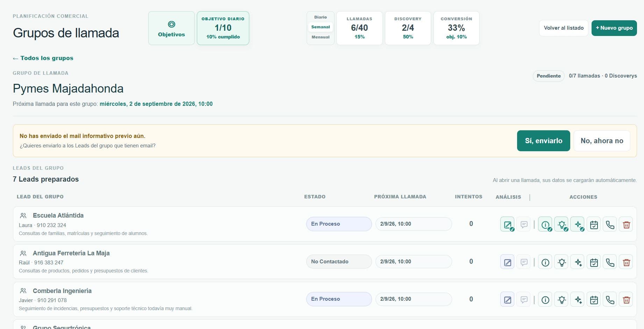Open the comment icon for Comberla Ingeniería
Screen dimensions: 644x329
pyautogui.click(x=524, y=299)
